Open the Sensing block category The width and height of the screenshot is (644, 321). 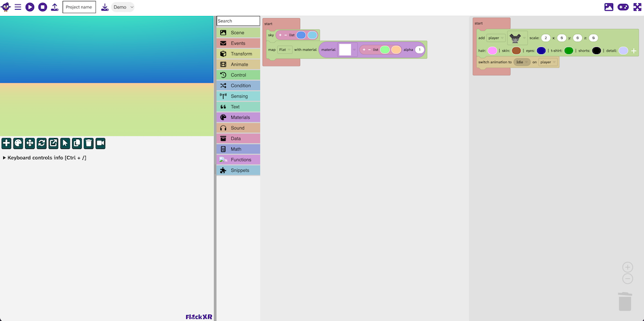pyautogui.click(x=238, y=96)
